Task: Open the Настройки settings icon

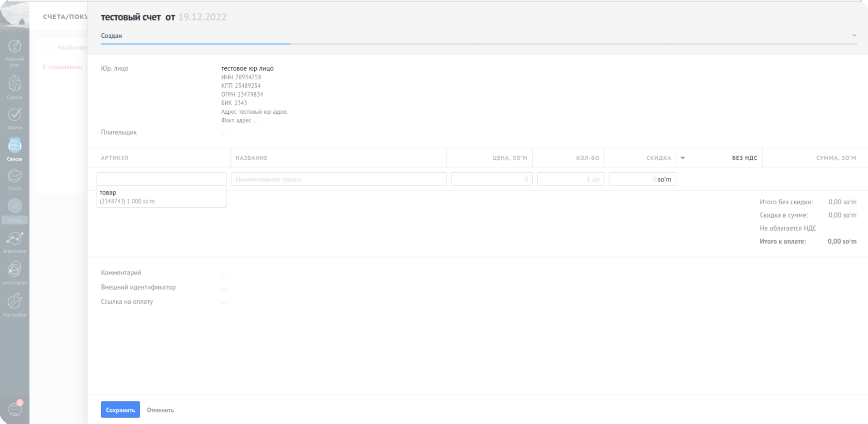Action: pyautogui.click(x=14, y=301)
